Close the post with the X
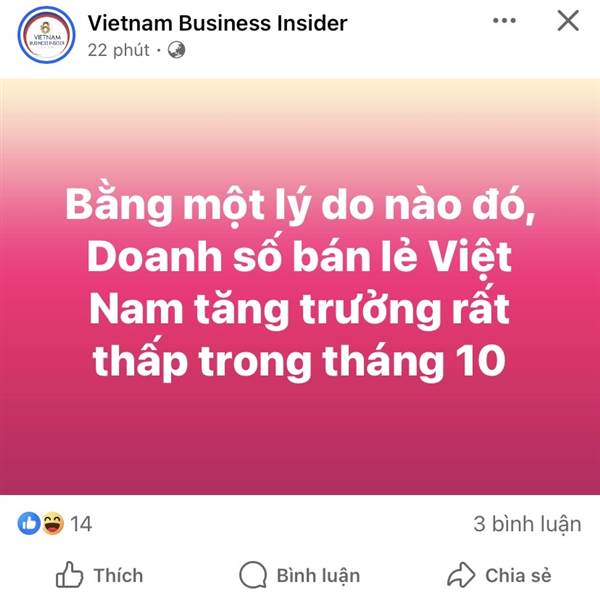The width and height of the screenshot is (600, 600). tap(568, 20)
